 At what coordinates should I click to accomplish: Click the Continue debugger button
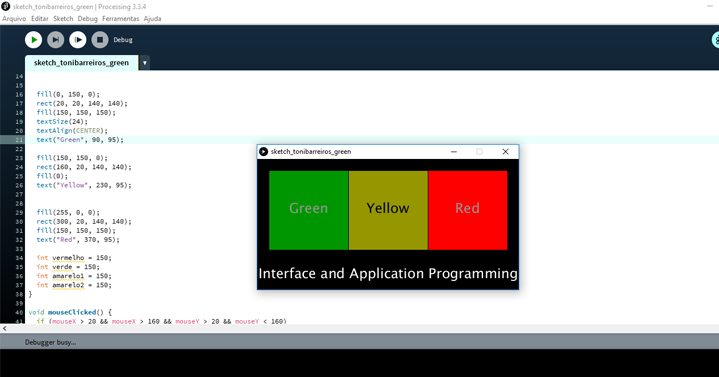pos(77,40)
